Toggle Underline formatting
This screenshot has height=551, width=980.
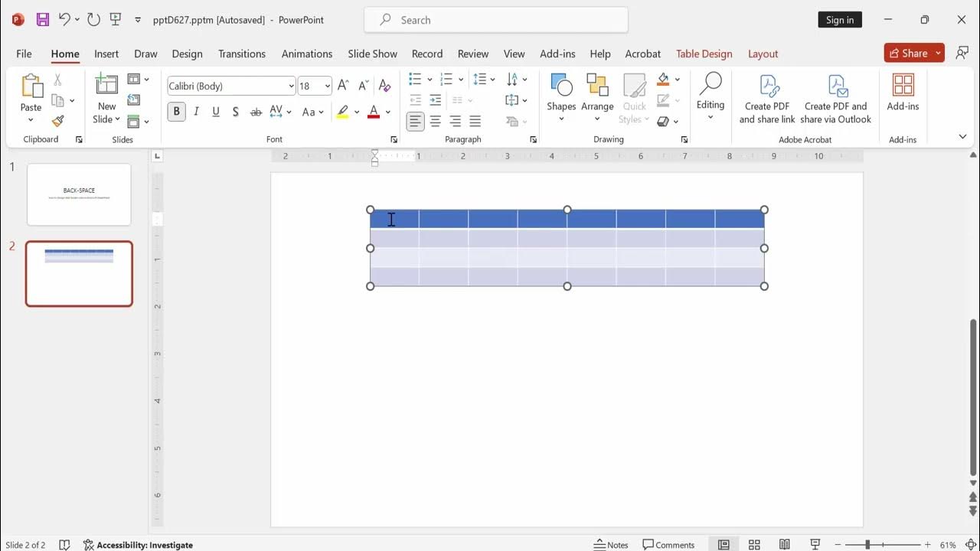[x=216, y=112]
